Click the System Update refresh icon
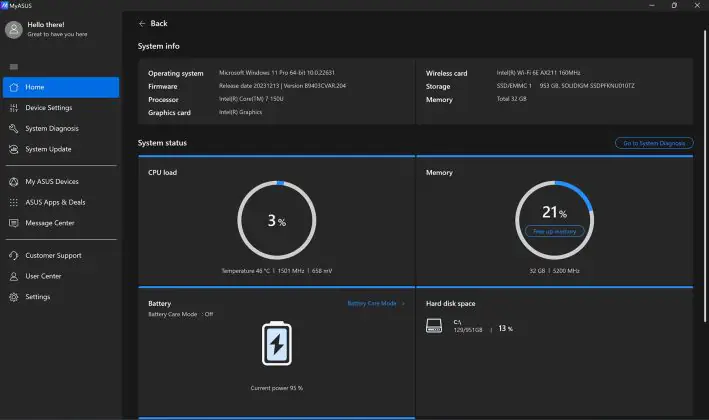 click(x=14, y=149)
